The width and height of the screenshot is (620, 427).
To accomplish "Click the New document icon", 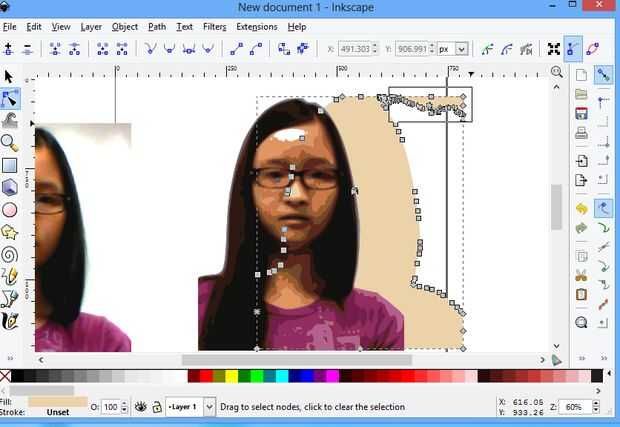I will click(x=581, y=75).
